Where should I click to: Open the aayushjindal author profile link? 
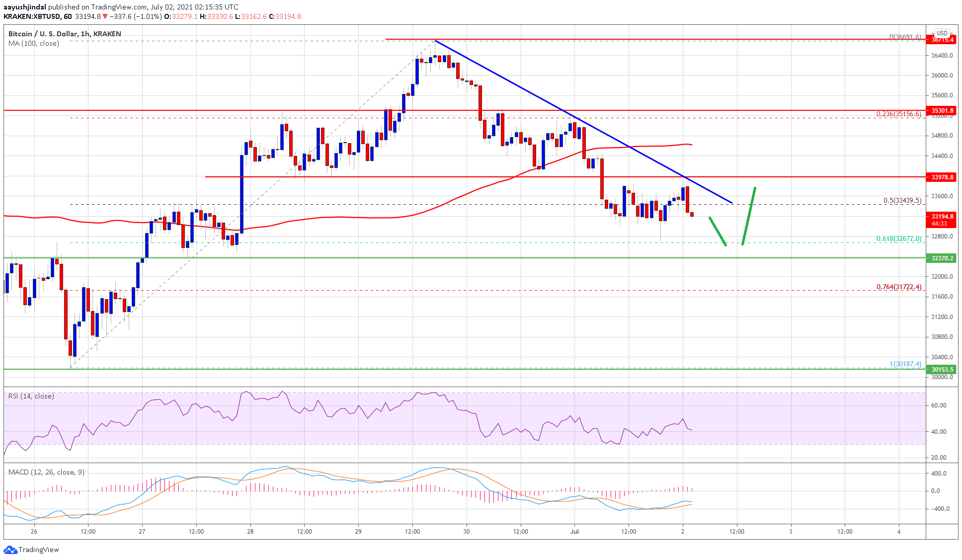[25, 7]
